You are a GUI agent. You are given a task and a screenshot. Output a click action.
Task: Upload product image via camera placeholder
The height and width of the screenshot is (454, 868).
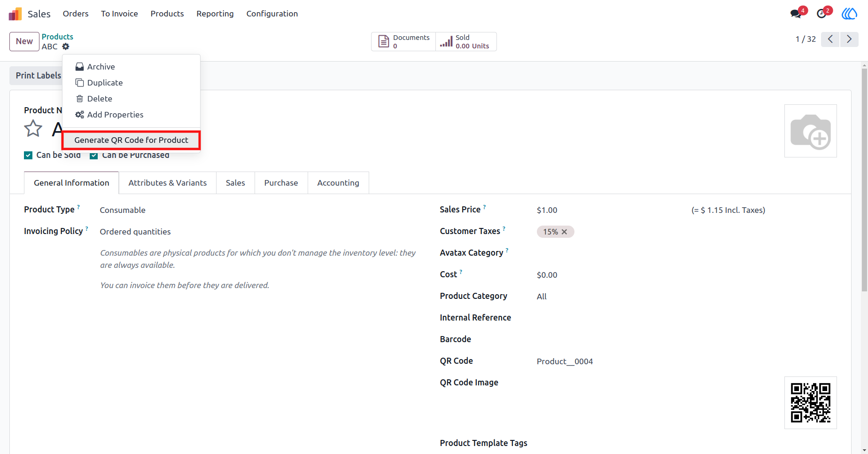[811, 131]
